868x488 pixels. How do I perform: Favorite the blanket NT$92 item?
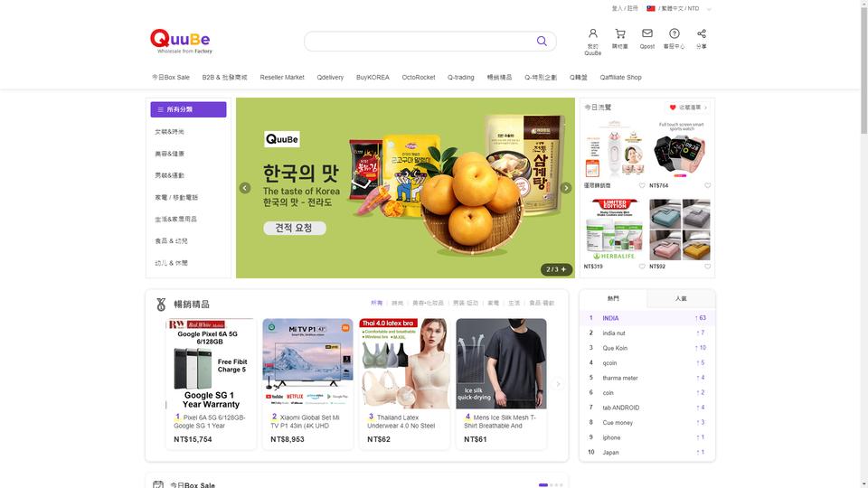pos(707,266)
